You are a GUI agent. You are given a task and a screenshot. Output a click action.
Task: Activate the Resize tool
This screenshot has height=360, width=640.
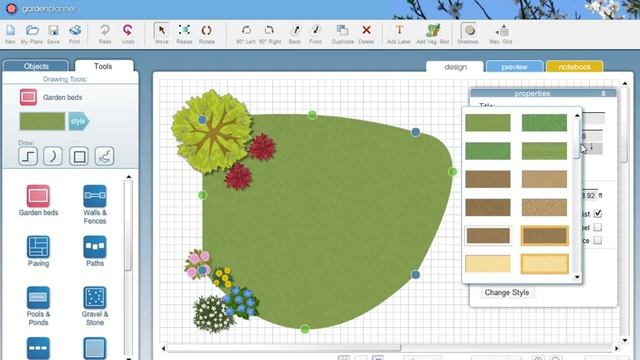184,34
